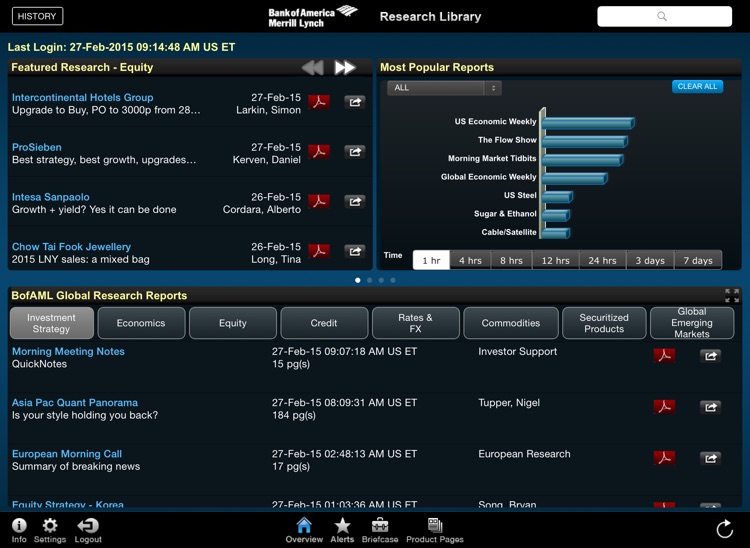Click the Cable/Satellite chart bar
The height and width of the screenshot is (548, 750).
(x=556, y=233)
